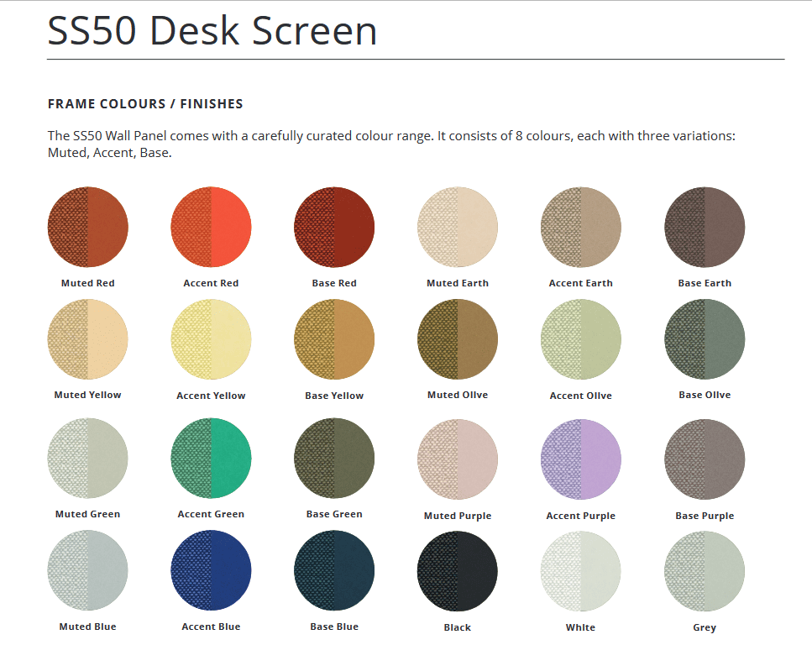Select the Muted Yellow colour swatch

pos(87,339)
